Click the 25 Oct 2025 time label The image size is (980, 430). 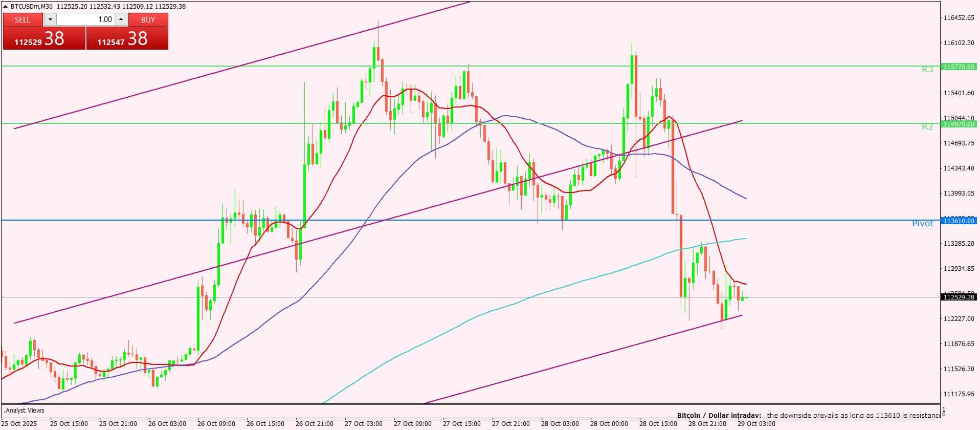(x=20, y=424)
